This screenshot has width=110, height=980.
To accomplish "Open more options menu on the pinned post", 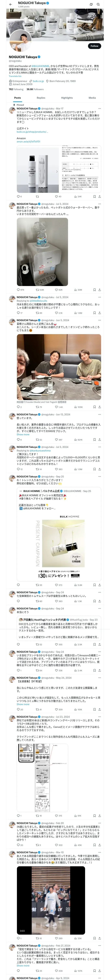I will click(x=100, y=108).
